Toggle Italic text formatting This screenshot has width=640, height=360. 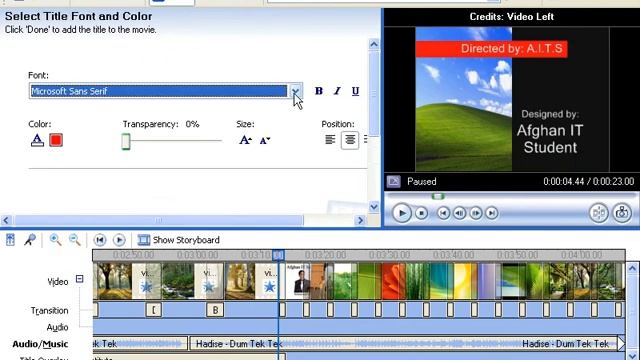pyautogui.click(x=337, y=91)
